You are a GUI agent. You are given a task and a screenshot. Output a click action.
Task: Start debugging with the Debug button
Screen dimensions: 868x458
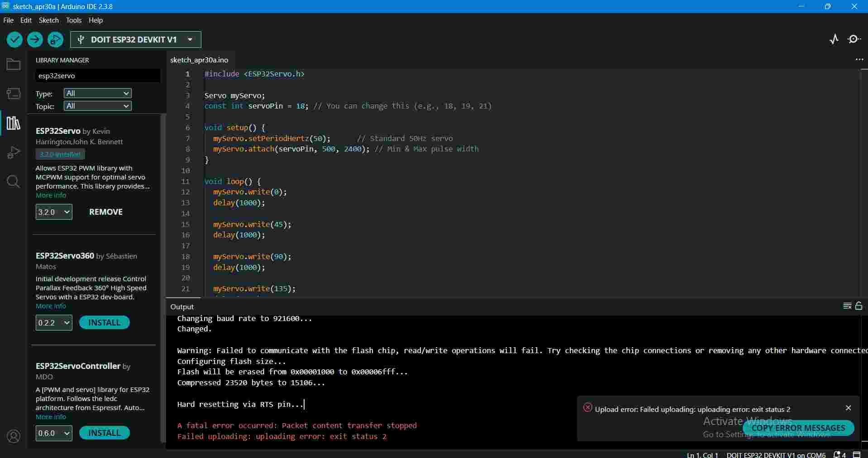click(x=55, y=40)
